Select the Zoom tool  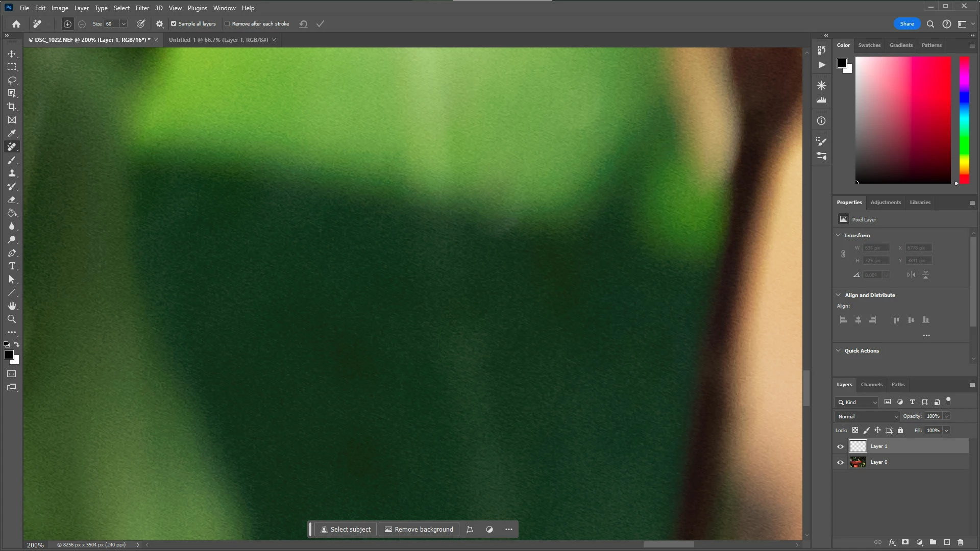coord(12,319)
